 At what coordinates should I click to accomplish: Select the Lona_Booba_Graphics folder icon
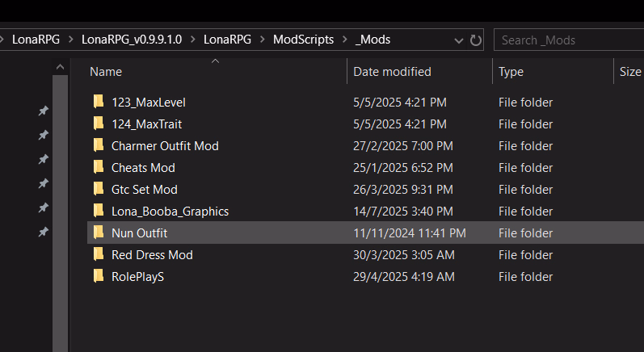(x=99, y=211)
